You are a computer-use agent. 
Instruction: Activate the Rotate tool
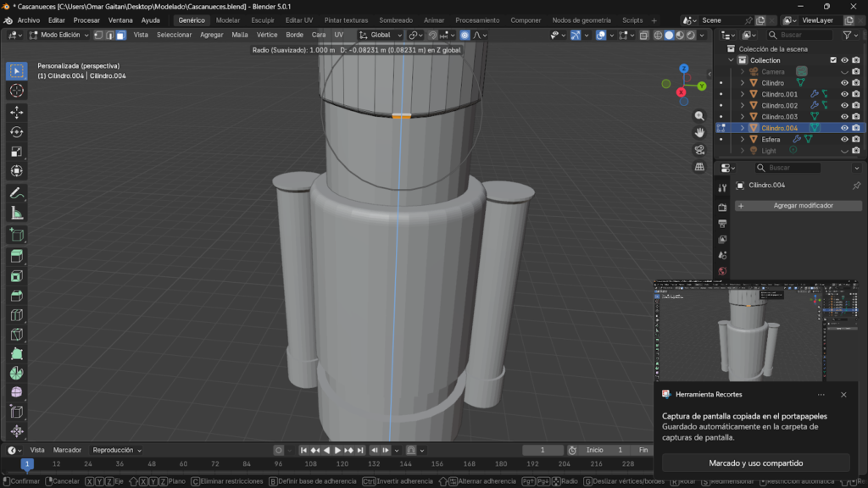[x=16, y=131]
